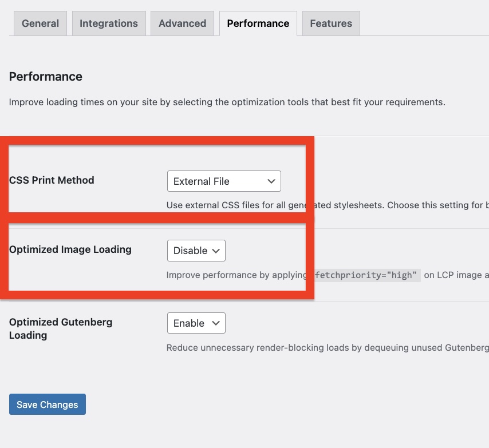This screenshot has width=489, height=448.
Task: Click the 'Improve loading times' intro text
Action: pos(227,102)
